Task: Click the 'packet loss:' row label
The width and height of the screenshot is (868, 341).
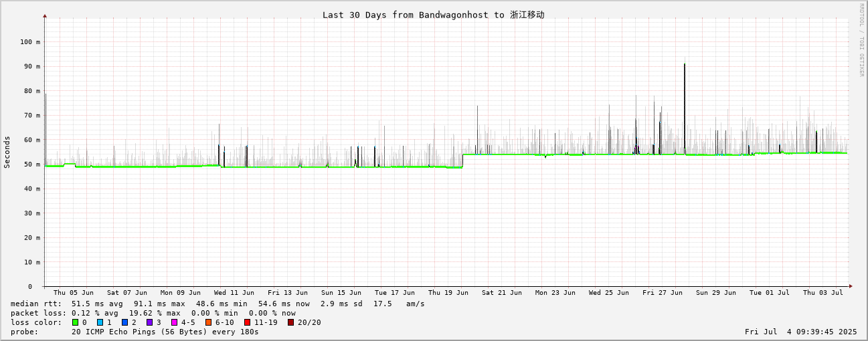Action: click(x=39, y=313)
